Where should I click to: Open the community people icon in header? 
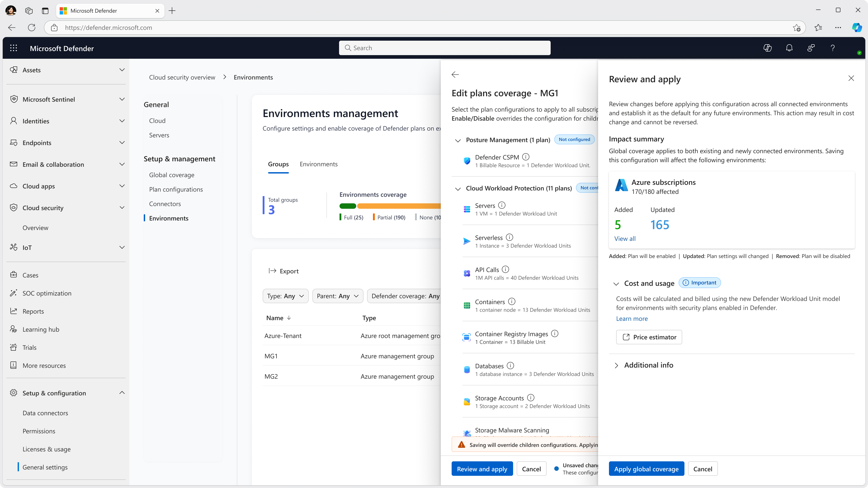[811, 48]
